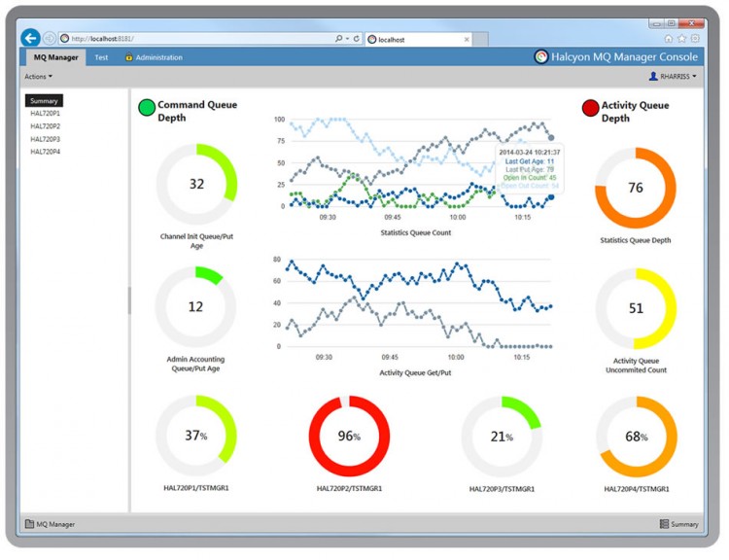The height and width of the screenshot is (560, 729).
Task: Switch to the Test tab
Action: 101,57
